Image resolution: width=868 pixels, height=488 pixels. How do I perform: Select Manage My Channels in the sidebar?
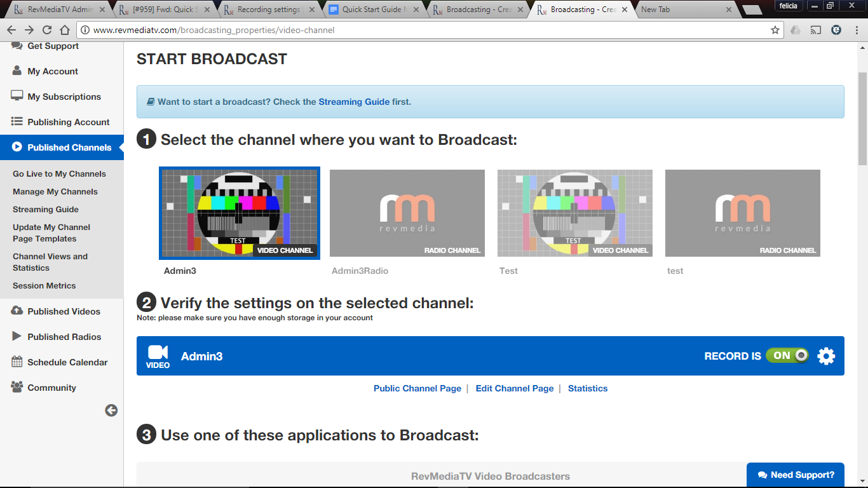point(55,191)
